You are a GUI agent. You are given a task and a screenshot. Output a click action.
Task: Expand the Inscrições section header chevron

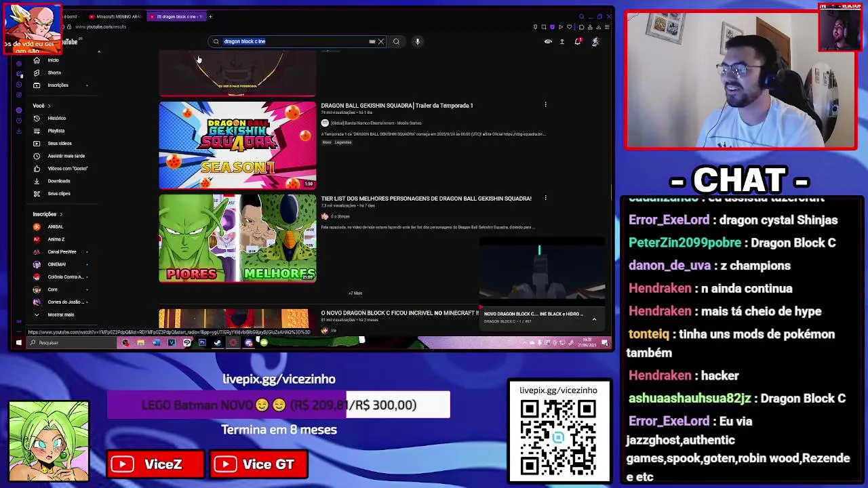tap(61, 214)
